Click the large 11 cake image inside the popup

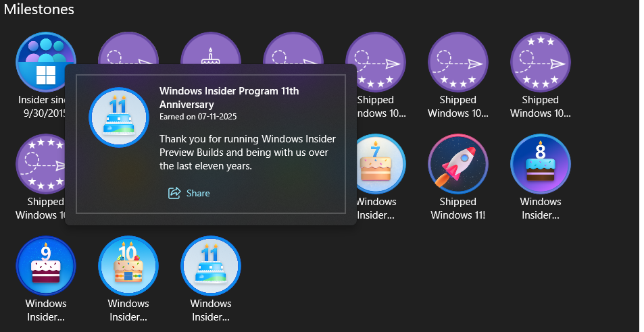119,117
